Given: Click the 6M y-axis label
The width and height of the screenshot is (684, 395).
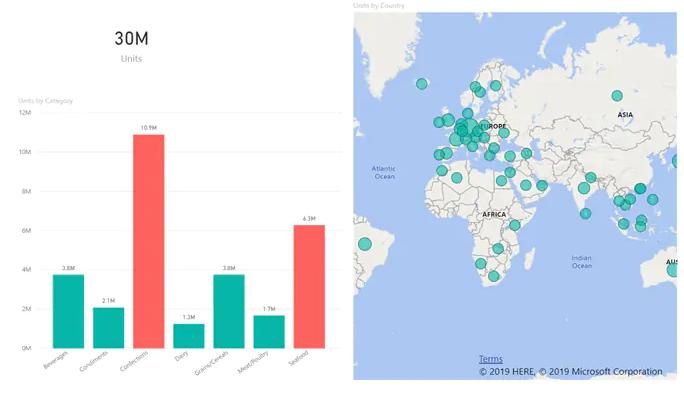Looking at the screenshot, I should (27, 230).
